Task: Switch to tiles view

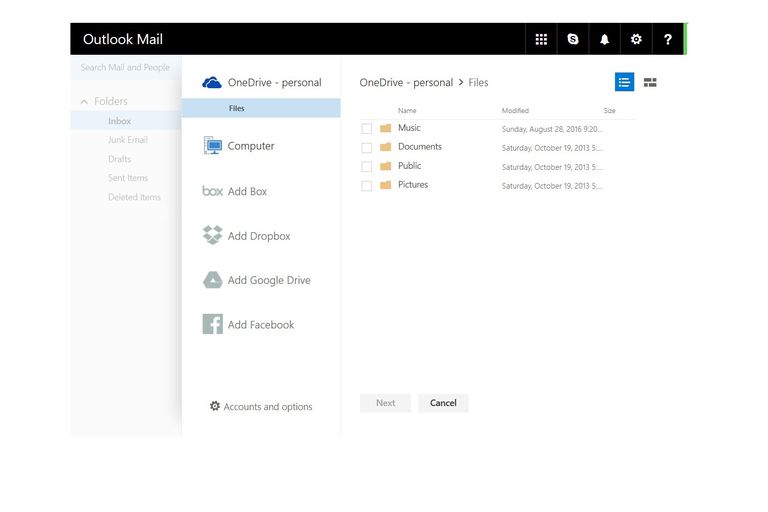Action: point(650,82)
